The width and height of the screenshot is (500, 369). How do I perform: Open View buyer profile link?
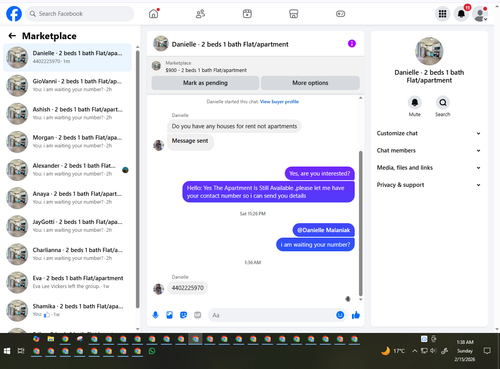[x=279, y=102]
